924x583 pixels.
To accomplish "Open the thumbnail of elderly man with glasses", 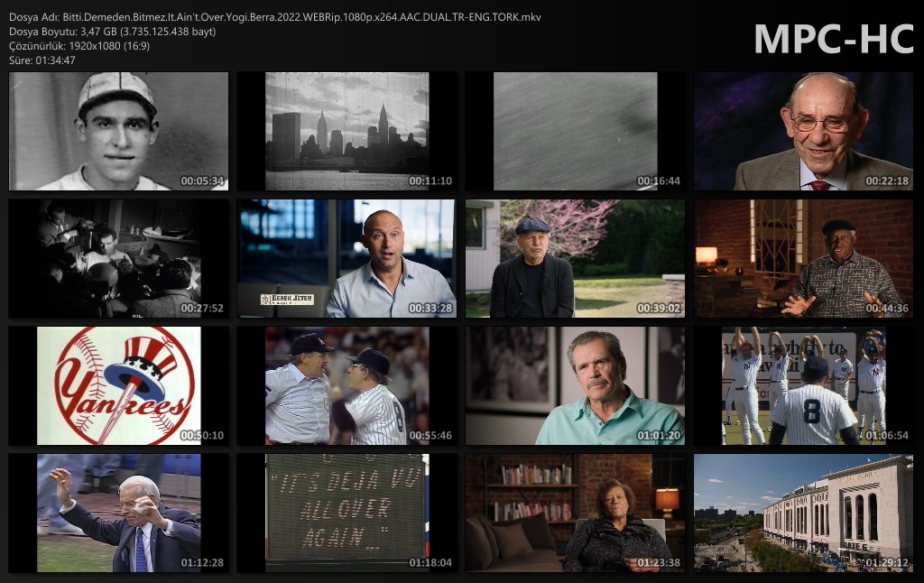I will point(803,132).
